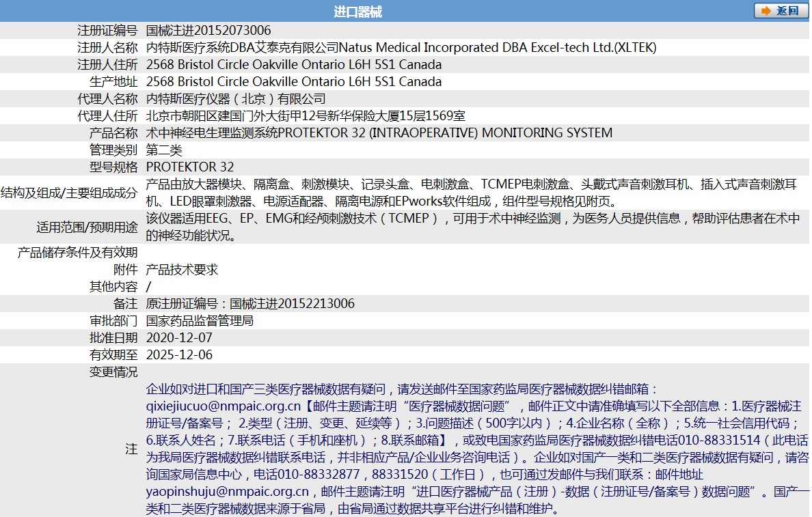This screenshot has height=517, width=812.
Task: Click phone number 010-88332877 in note
Action: point(319,474)
